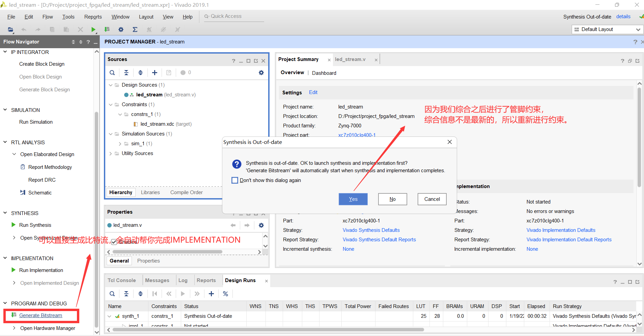Viewport: 644px width, 336px height.
Task: Switch to Compile Order tab in Sources
Action: (x=187, y=192)
